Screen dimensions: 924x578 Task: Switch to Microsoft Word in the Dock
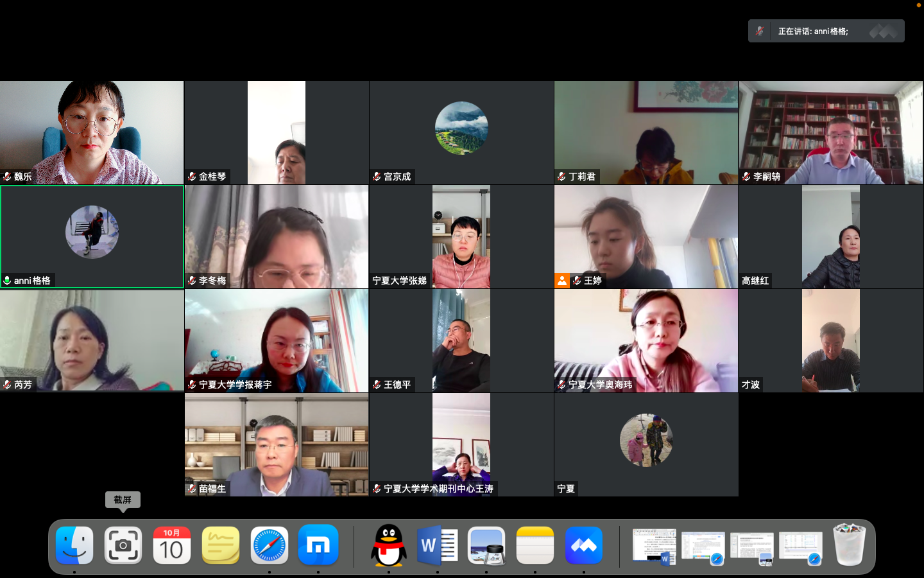(x=437, y=546)
